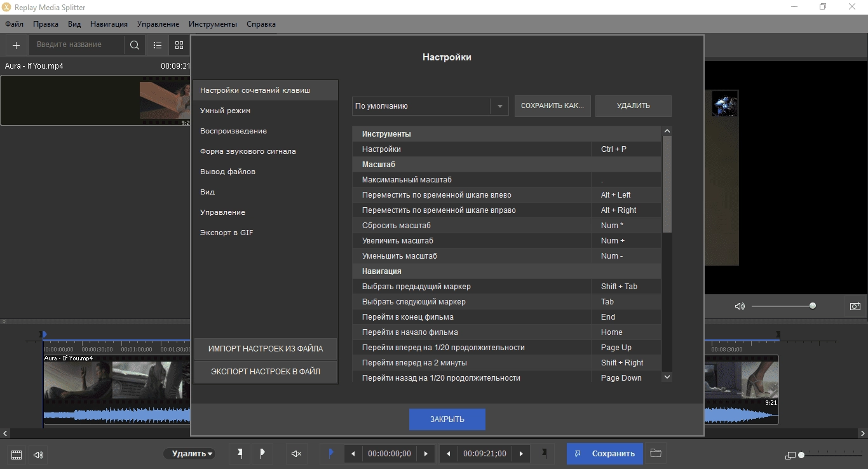Collapse the media panel splitter arrow
868x469 pixels.
click(4, 322)
